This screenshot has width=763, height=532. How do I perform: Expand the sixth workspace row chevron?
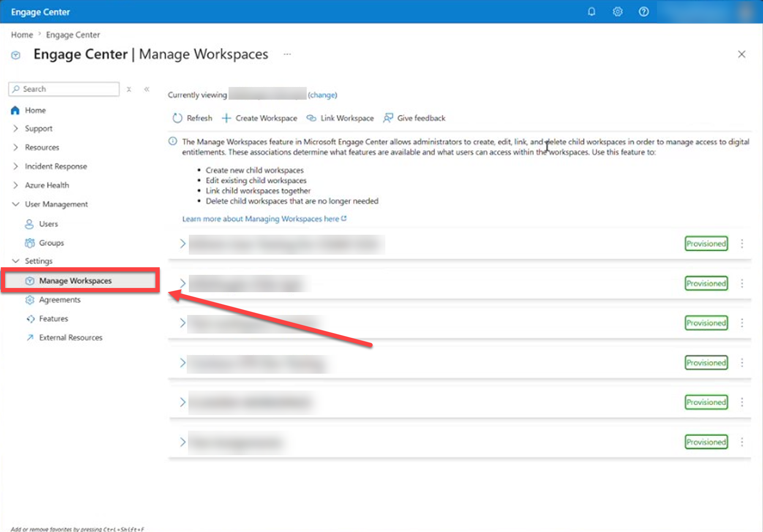tap(183, 442)
